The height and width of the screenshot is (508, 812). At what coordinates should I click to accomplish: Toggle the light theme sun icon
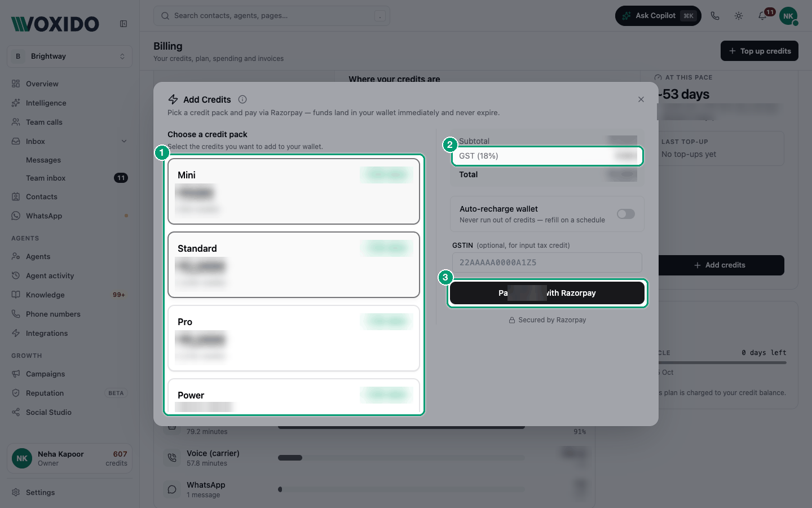coord(739,16)
